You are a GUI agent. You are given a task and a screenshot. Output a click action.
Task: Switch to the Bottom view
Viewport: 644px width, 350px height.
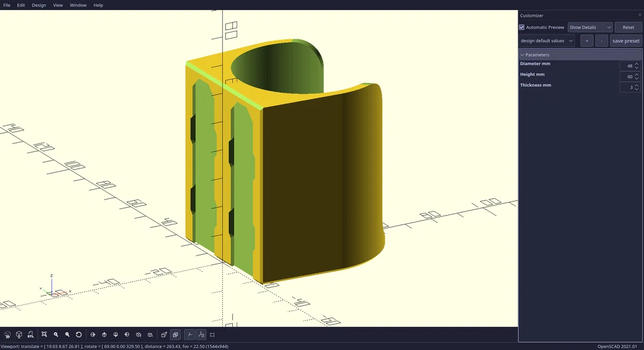click(116, 335)
